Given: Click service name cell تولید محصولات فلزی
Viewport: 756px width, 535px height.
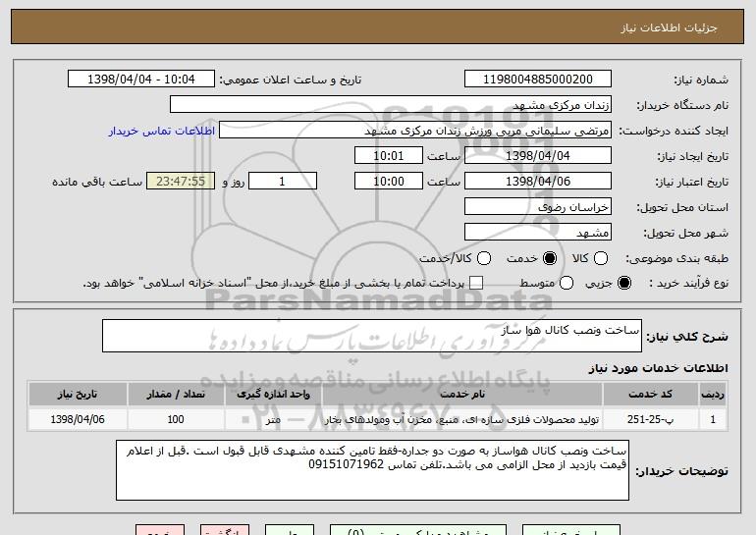Looking at the screenshot, I should tap(462, 419).
